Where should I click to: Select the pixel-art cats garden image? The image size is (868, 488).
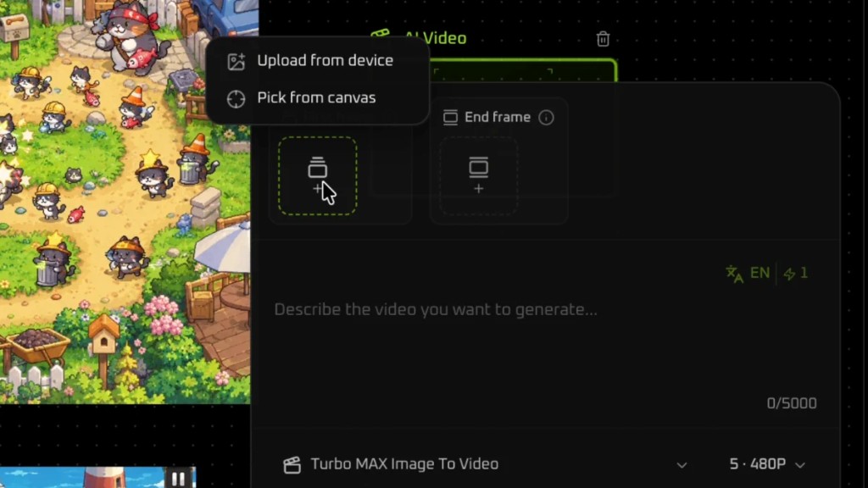pyautogui.click(x=125, y=202)
